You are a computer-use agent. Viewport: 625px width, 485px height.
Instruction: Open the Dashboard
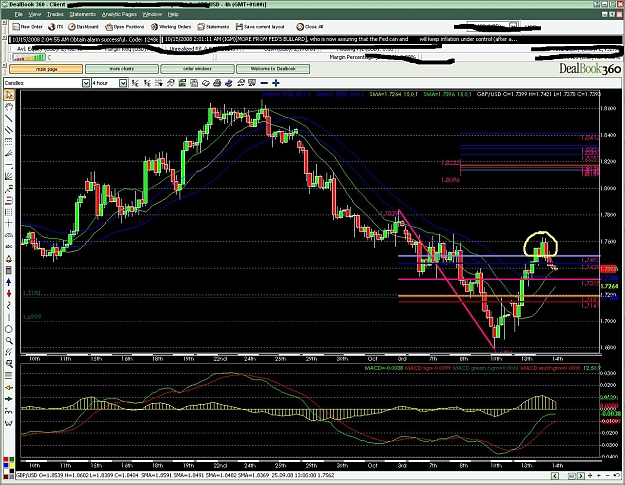click(83, 27)
